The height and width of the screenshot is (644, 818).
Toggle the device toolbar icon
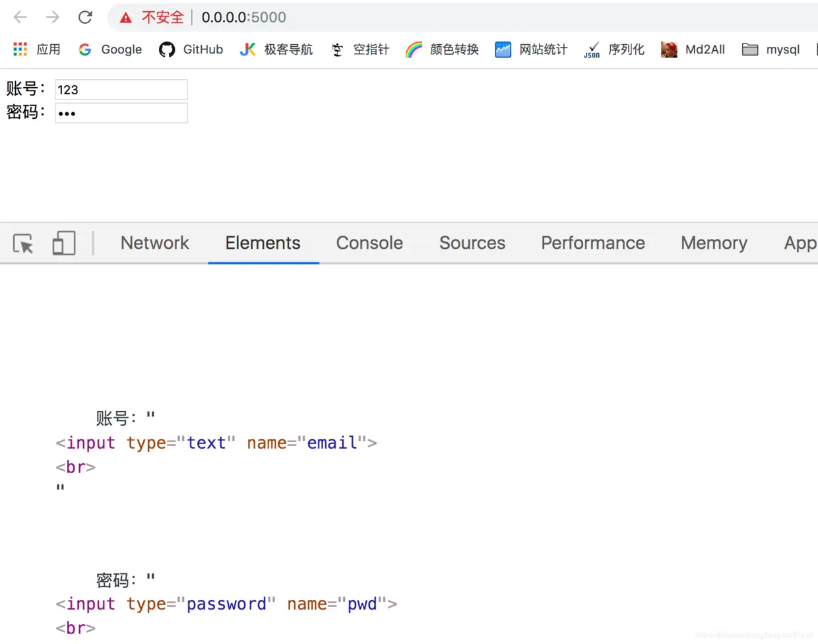click(x=64, y=243)
